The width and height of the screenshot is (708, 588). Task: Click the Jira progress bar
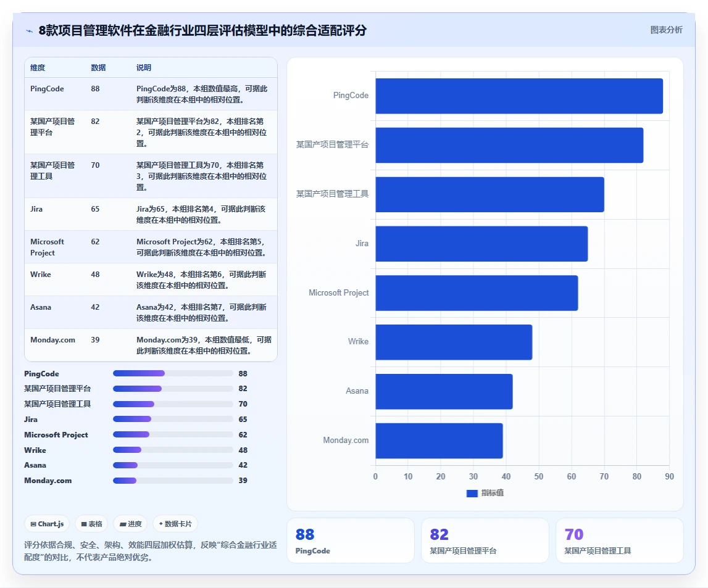pos(173,419)
